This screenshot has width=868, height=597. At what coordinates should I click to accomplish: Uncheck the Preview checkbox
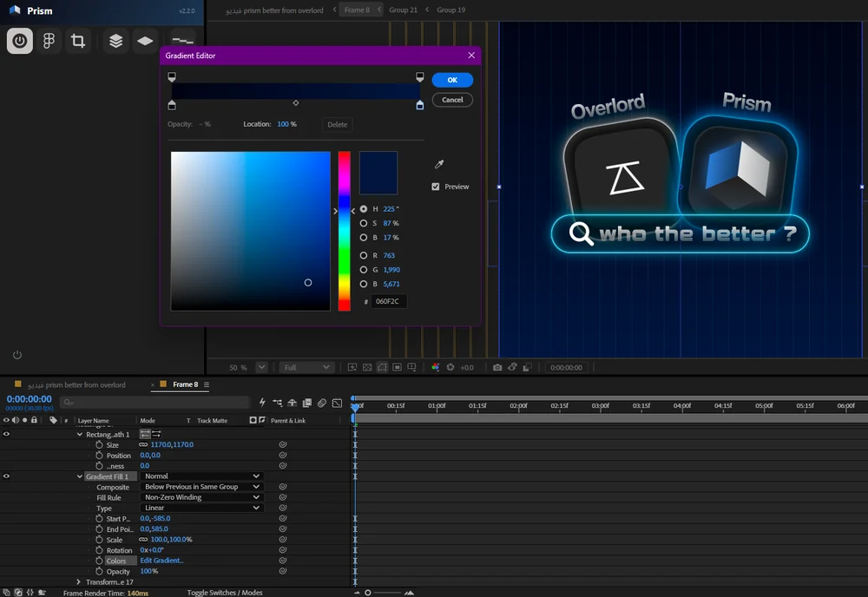[436, 187]
